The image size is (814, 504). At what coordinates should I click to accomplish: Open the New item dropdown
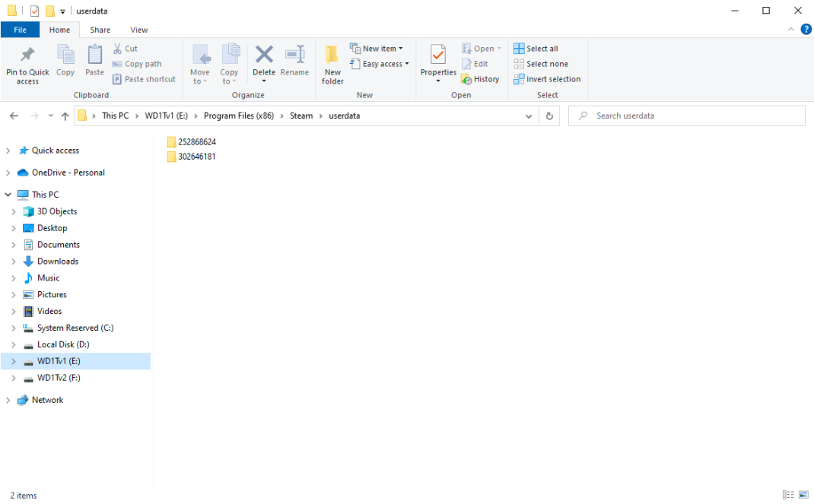click(377, 49)
